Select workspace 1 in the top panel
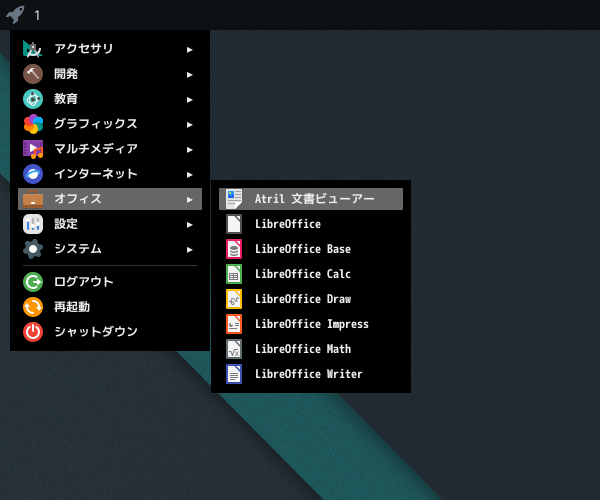 coord(37,15)
